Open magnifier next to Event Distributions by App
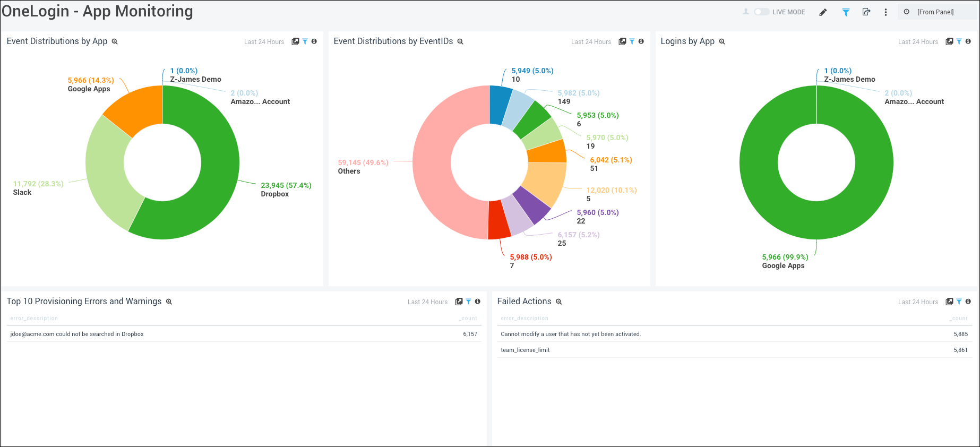Image resolution: width=980 pixels, height=447 pixels. (x=115, y=41)
